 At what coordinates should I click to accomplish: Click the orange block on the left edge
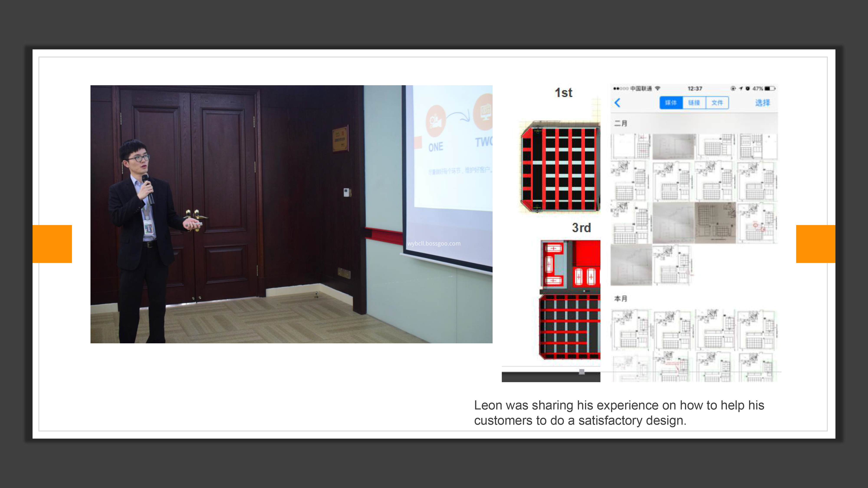pos(52,244)
